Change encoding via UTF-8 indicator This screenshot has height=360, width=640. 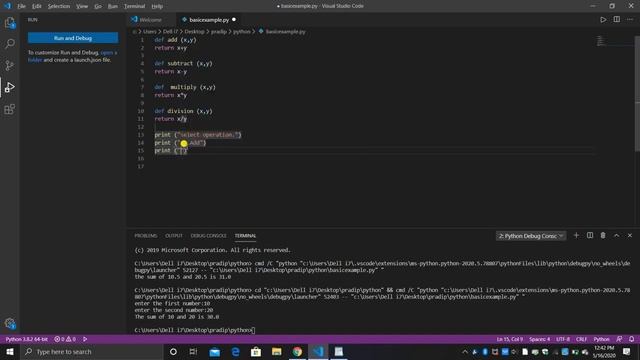(563, 339)
